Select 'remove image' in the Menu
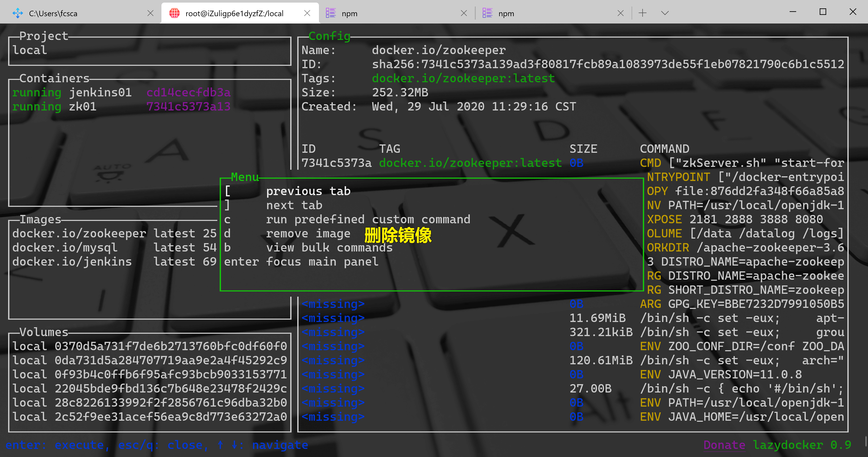This screenshot has width=868, height=457. (x=308, y=233)
